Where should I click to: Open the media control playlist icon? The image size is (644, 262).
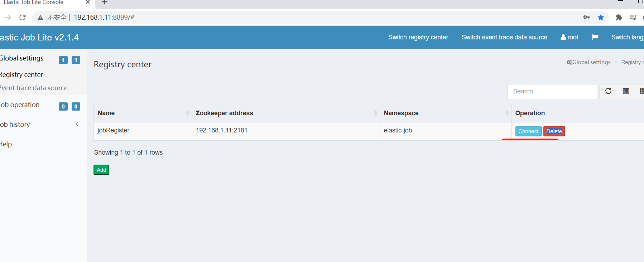pyautogui.click(x=633, y=17)
